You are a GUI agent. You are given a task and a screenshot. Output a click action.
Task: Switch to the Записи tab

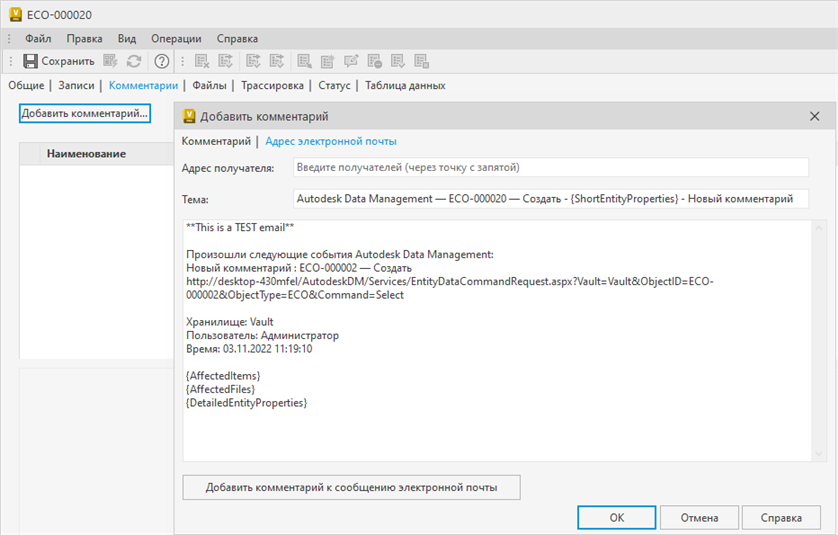point(76,86)
